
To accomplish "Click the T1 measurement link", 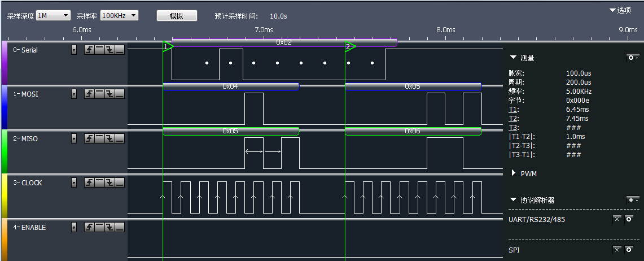I will 513,110.
